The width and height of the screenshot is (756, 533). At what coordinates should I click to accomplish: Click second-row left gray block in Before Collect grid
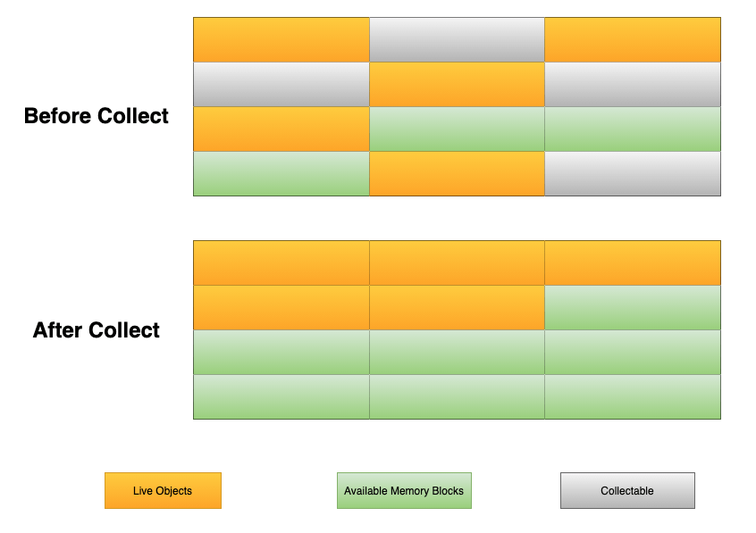pyautogui.click(x=281, y=84)
